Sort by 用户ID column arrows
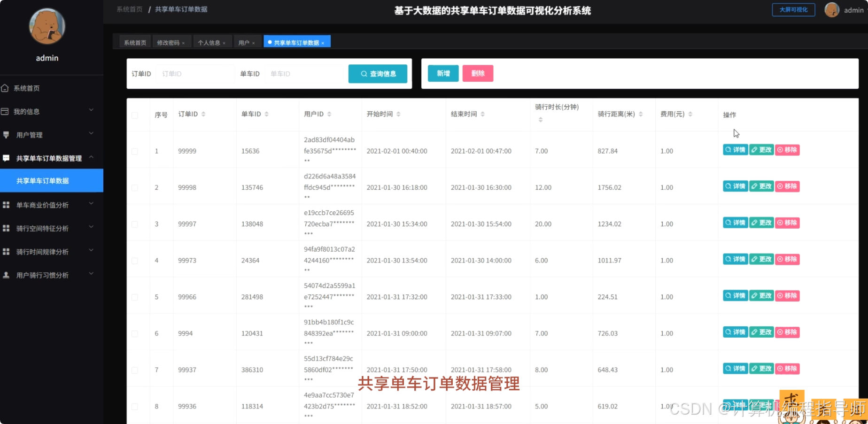This screenshot has width=868, height=424. (x=329, y=114)
